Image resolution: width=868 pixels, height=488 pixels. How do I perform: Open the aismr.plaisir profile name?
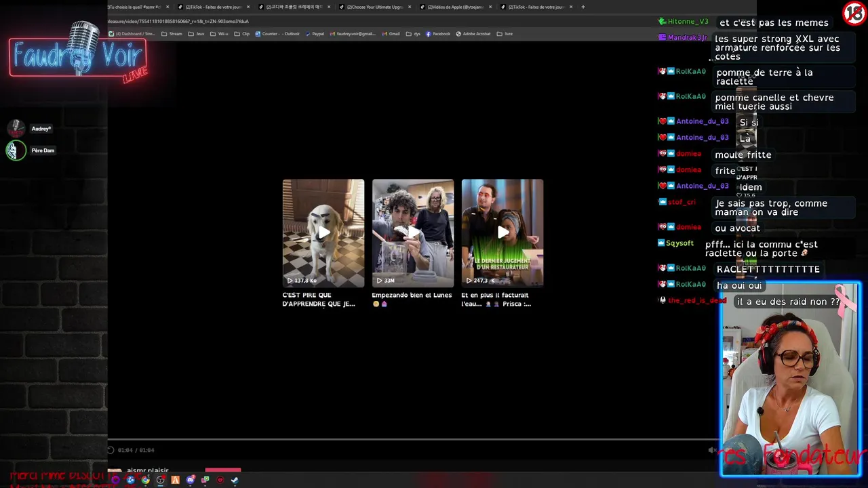(148, 470)
